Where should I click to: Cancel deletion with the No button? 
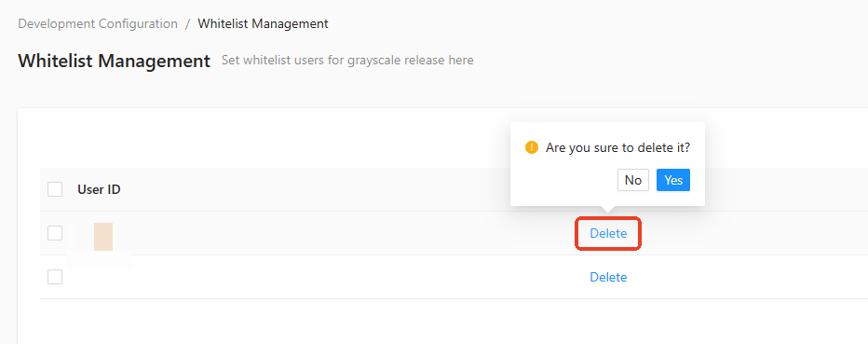click(x=632, y=180)
